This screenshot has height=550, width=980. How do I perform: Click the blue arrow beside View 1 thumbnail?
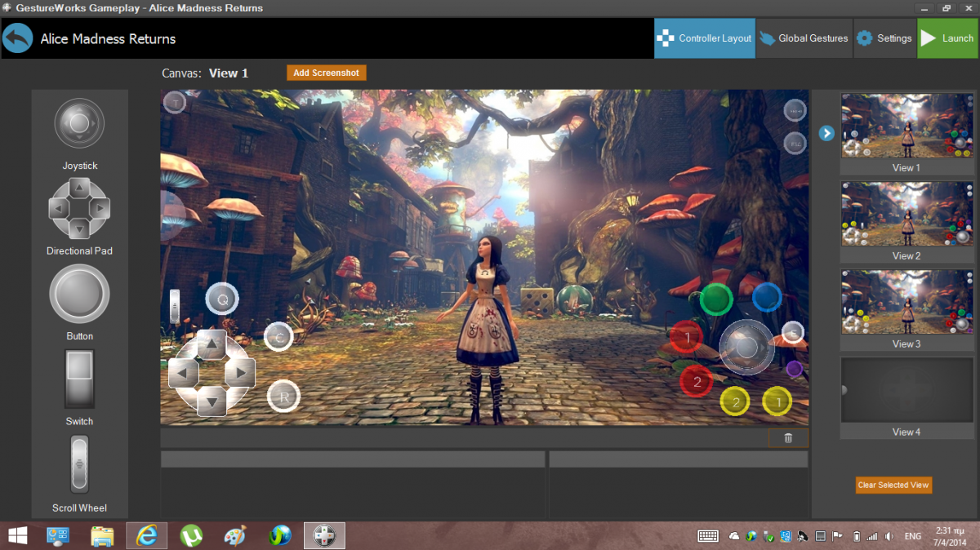click(x=826, y=132)
